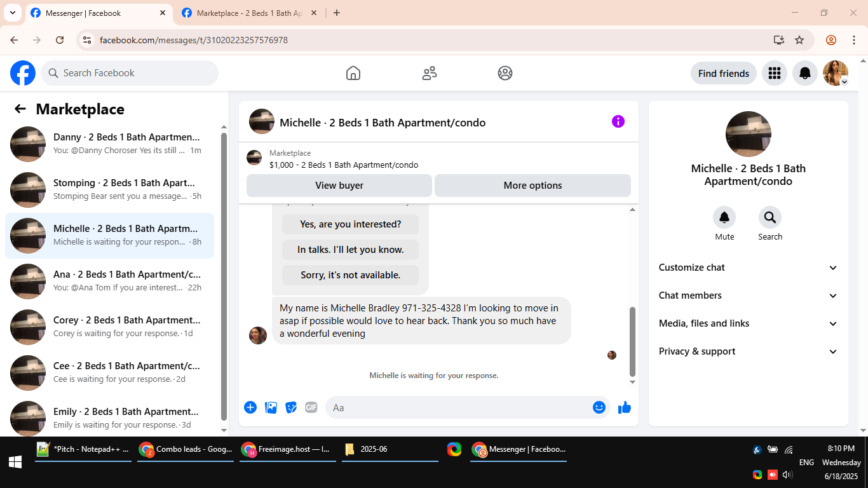Open the Home feed icon
Screen dimensions: 868x488
tap(353, 73)
